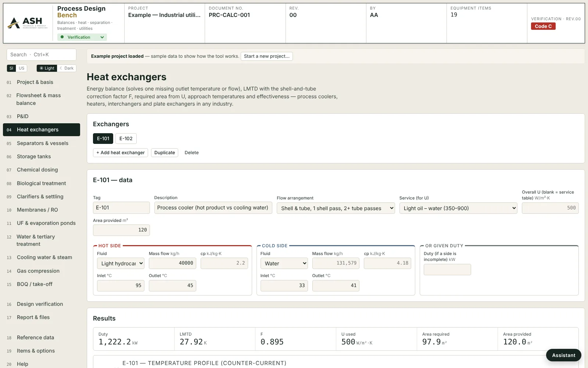Select Light theme
Screen dimensions: 588x368
coord(47,68)
